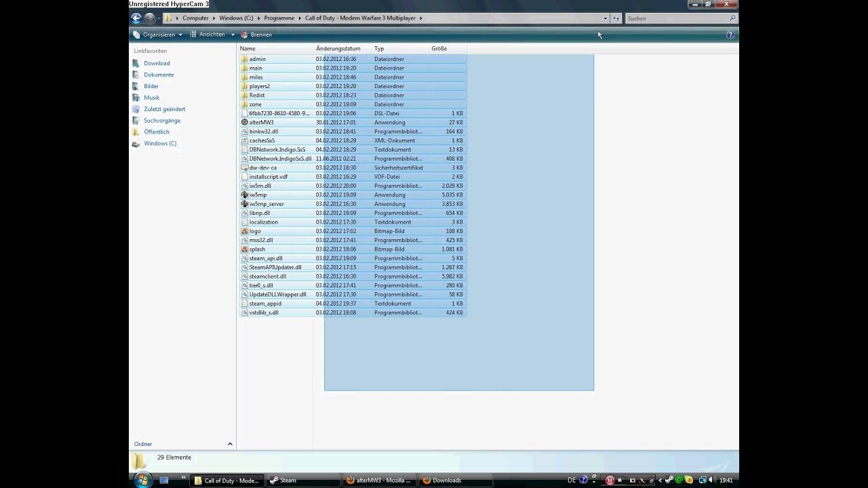868x488 pixels.
Task: Open the address bar history dropdown arrow
Action: [x=605, y=18]
